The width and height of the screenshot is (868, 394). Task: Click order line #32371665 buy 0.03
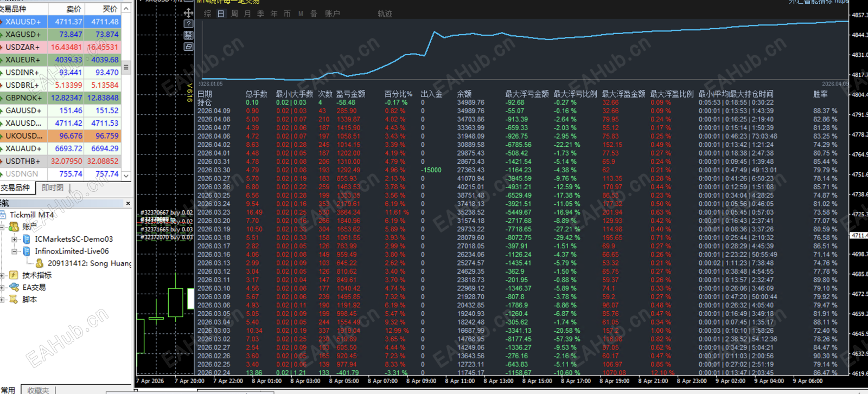click(x=167, y=229)
